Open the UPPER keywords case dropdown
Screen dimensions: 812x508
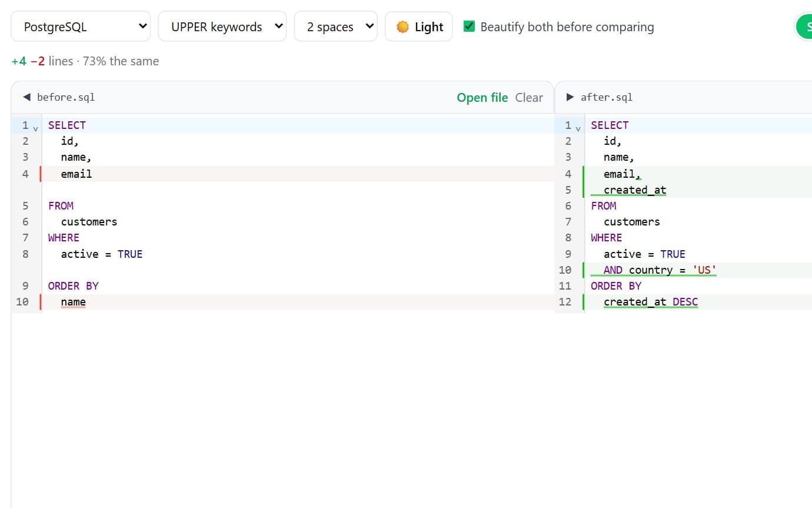pyautogui.click(x=222, y=26)
